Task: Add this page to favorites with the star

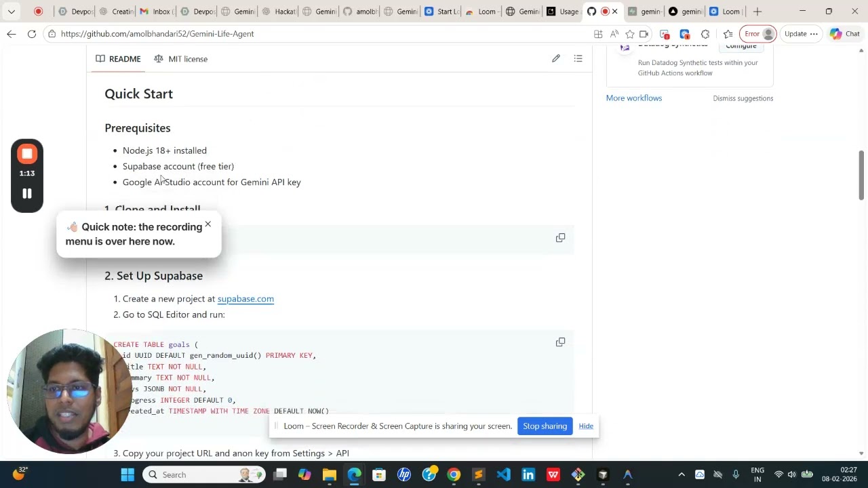Action: (x=630, y=34)
